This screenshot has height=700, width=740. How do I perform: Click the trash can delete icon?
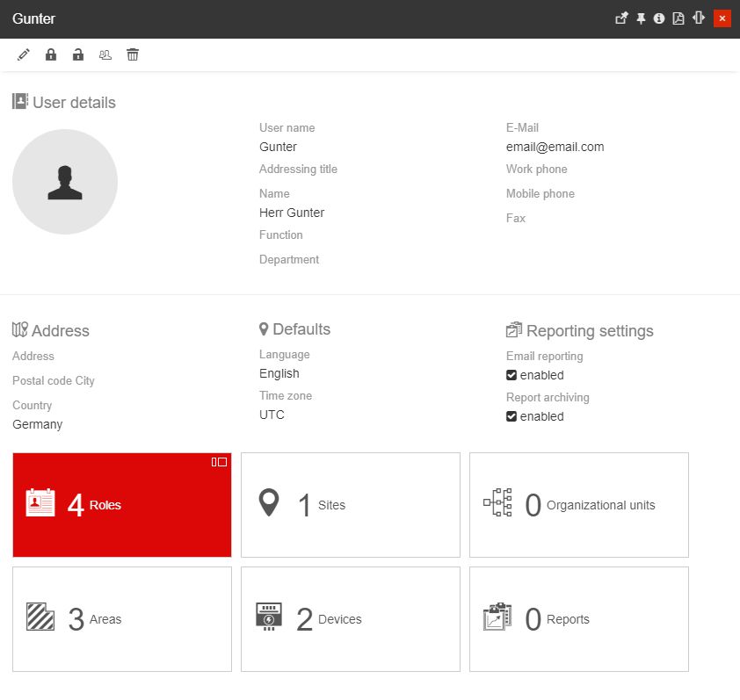[x=133, y=55]
